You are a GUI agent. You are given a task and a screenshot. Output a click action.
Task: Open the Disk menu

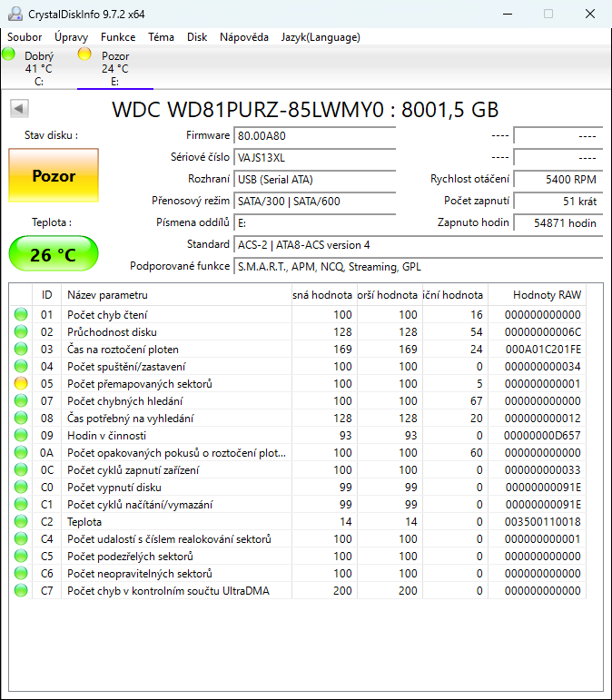[x=197, y=37]
